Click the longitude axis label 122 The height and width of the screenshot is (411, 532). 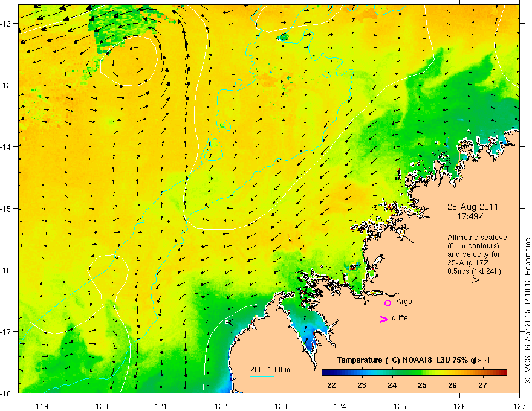click(x=221, y=406)
